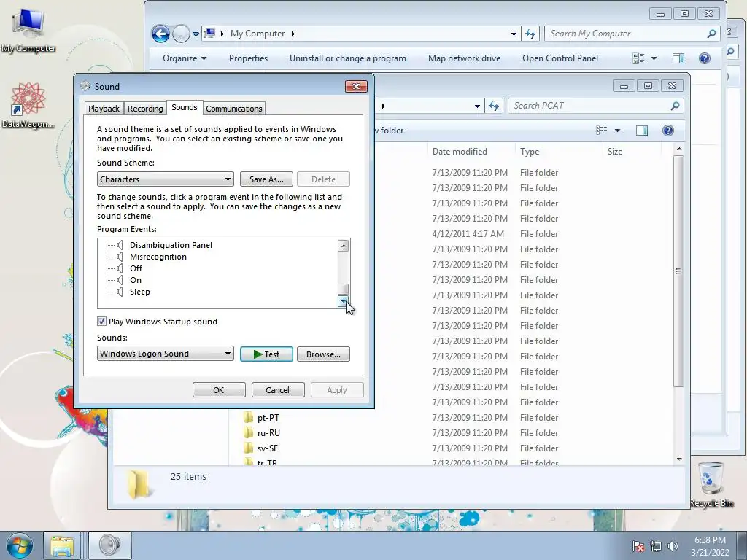Click the taskbar clock showing 6:38 PM
The width and height of the screenshot is (747, 560).
(710, 546)
